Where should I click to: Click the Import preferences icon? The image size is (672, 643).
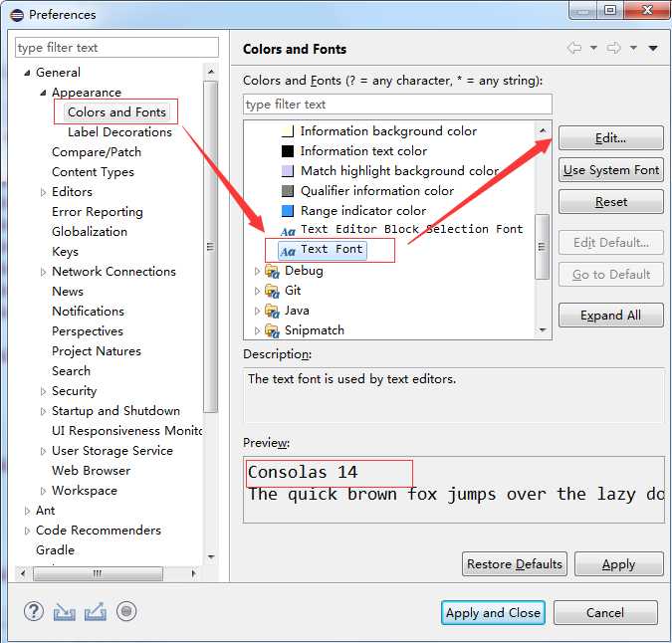[65, 612]
